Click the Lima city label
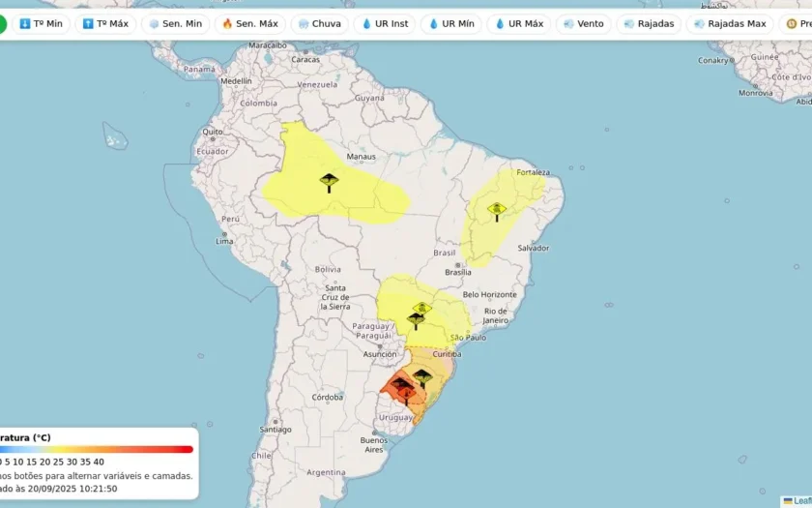Viewport: 812px width, 508px height. 224,241
